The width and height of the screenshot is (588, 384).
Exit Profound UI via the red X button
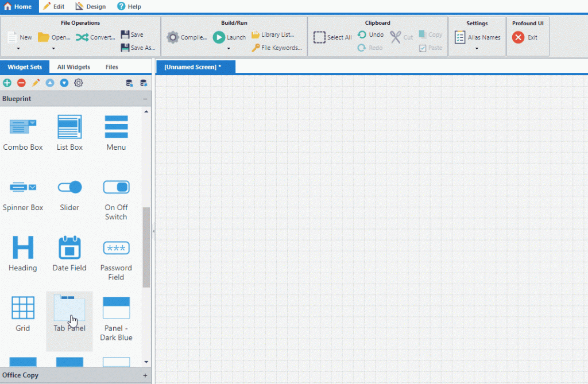(519, 37)
